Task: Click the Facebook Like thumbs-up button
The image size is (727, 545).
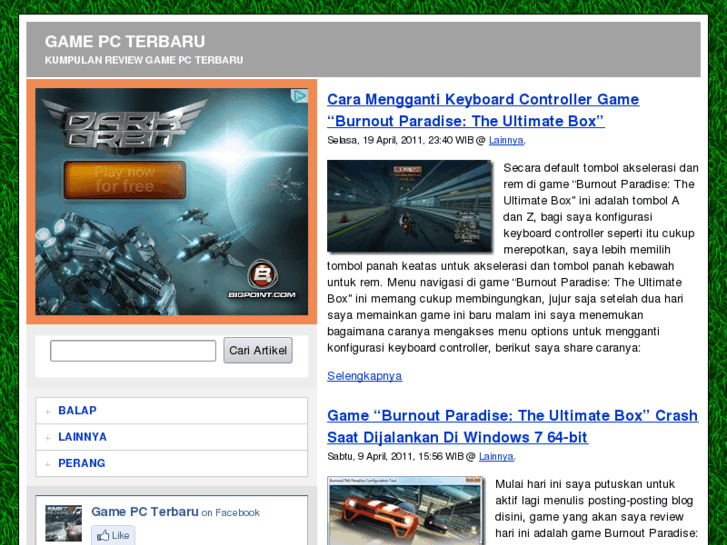Action: [113, 535]
